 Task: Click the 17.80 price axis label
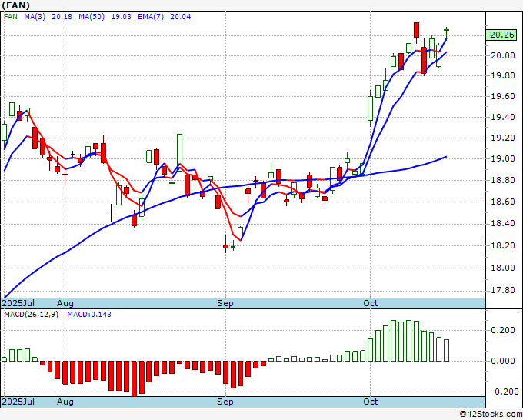[x=503, y=290]
